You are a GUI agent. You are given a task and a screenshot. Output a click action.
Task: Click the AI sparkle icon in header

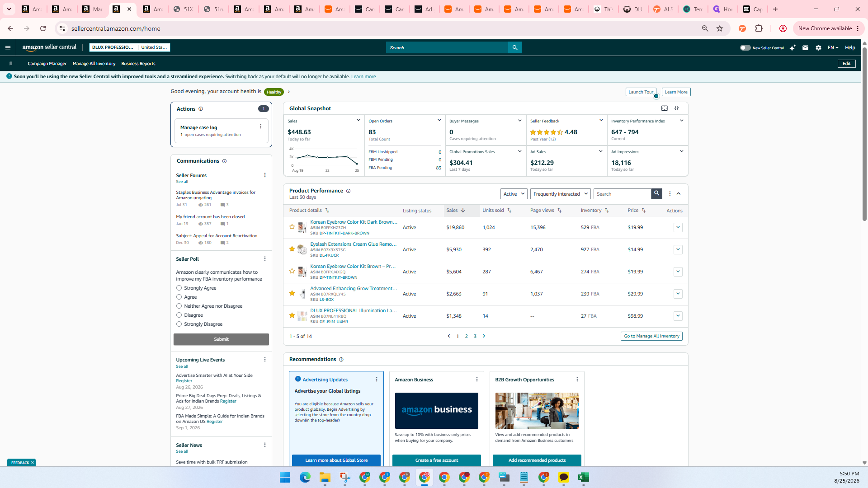pos(793,47)
